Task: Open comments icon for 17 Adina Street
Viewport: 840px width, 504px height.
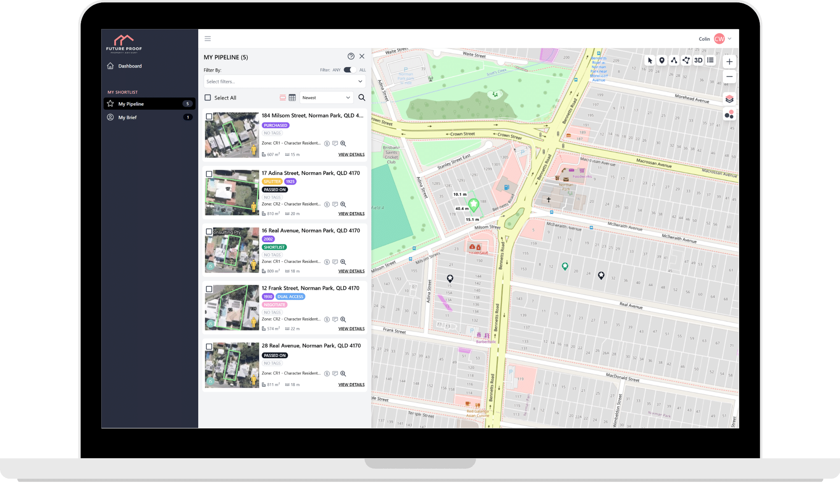Action: 335,205
